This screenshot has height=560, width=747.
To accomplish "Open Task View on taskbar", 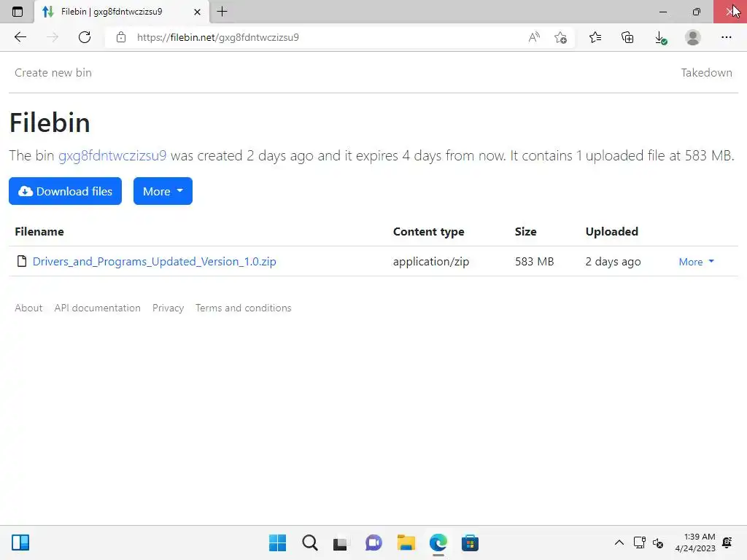I will pos(340,543).
